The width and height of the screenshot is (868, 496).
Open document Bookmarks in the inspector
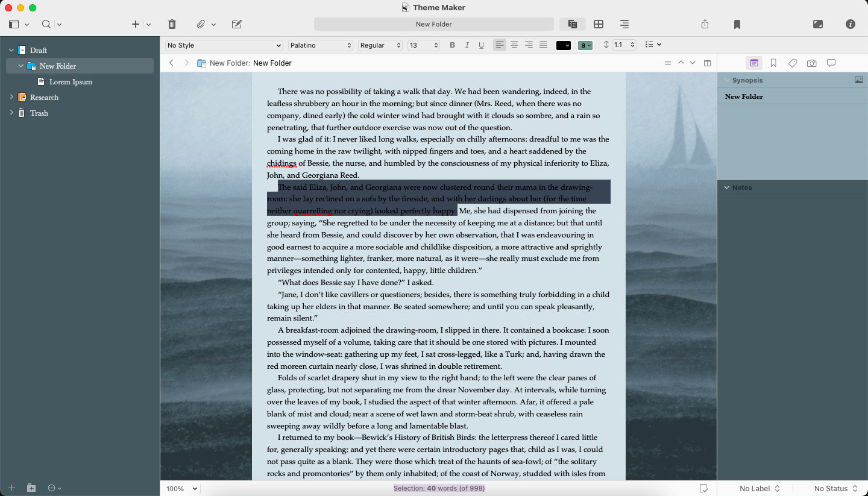(x=773, y=63)
